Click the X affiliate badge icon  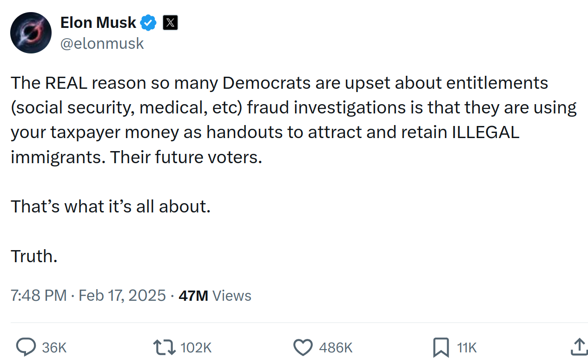pyautogui.click(x=171, y=22)
